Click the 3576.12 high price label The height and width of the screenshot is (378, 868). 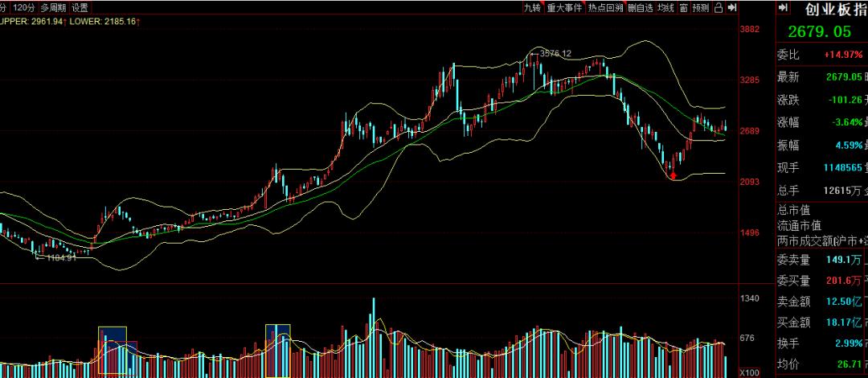point(555,54)
